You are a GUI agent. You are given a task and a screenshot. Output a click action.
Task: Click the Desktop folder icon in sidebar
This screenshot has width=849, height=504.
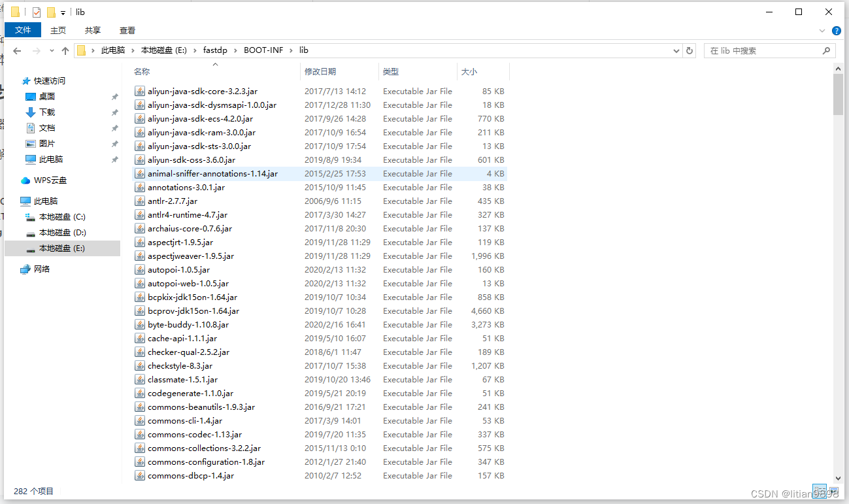(31, 97)
